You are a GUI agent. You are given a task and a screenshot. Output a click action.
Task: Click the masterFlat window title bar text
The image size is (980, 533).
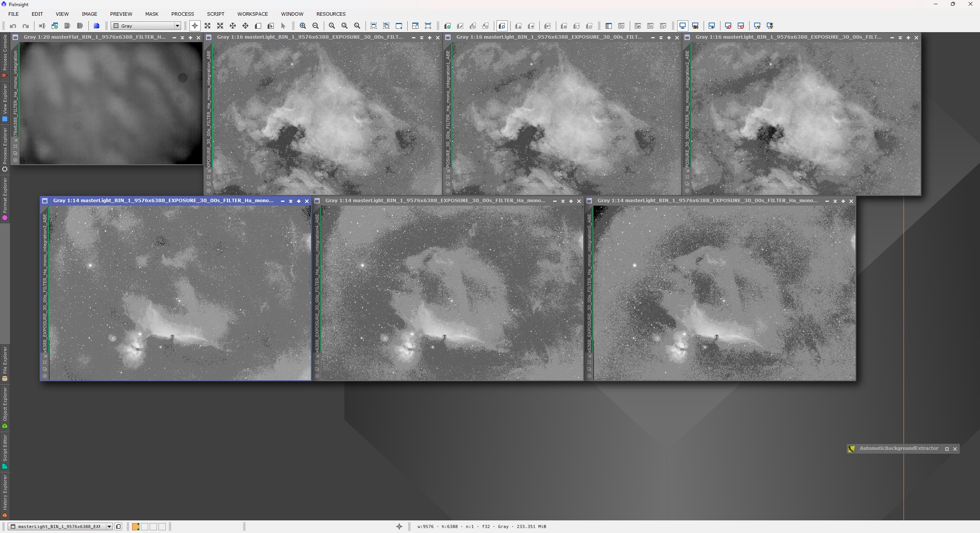tap(95, 37)
